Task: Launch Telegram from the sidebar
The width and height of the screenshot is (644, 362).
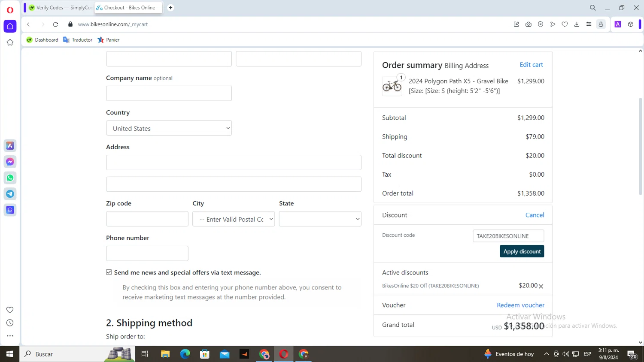Action: (10, 194)
